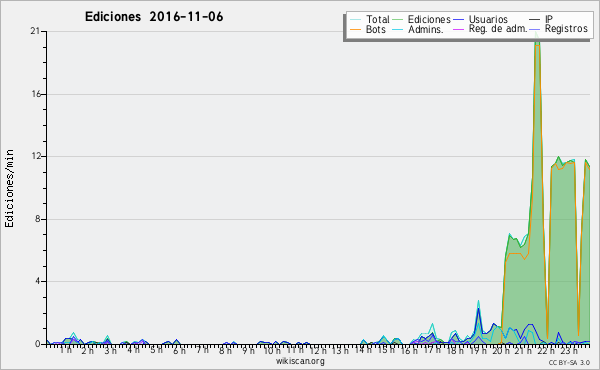Click the y-axis label "Ediciones/min"

click(x=9, y=189)
